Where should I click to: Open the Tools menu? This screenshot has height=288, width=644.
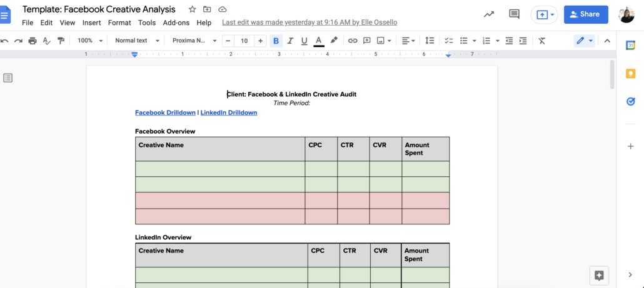147,22
